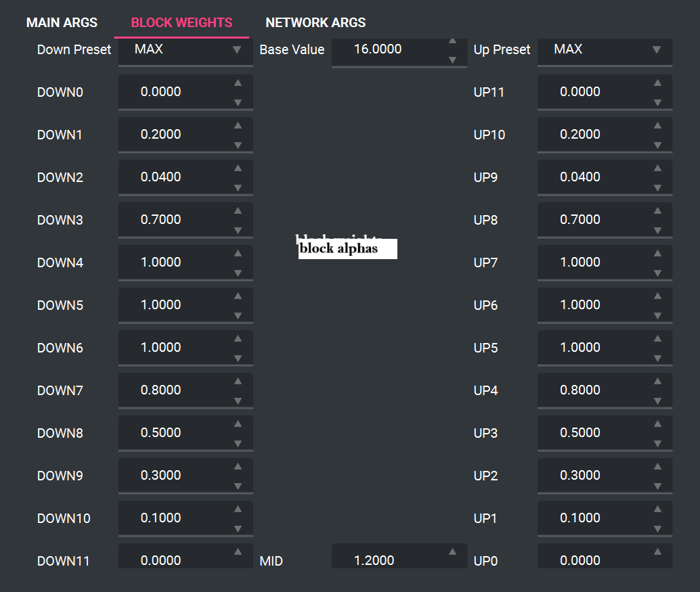The image size is (700, 592).
Task: Click the block alphas label
Action: [347, 248]
